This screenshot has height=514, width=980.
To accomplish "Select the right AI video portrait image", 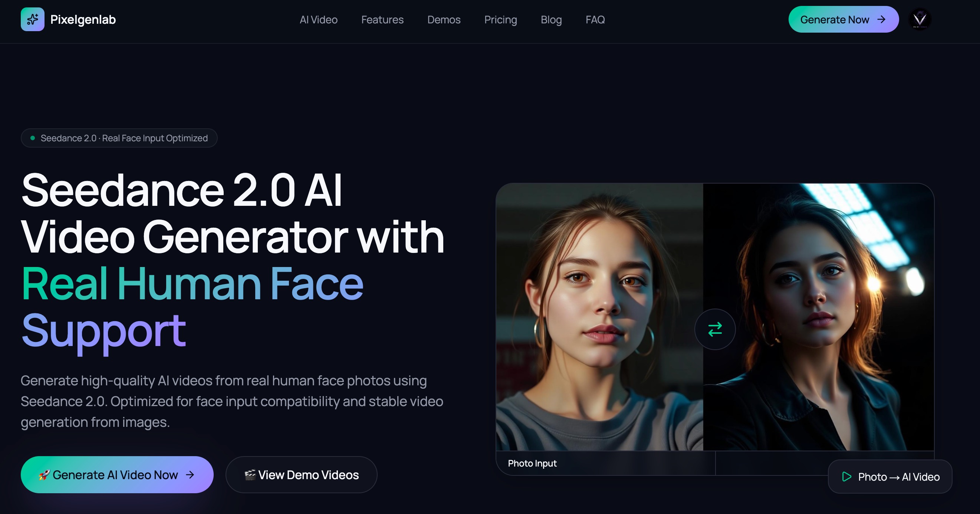I will tap(819, 317).
